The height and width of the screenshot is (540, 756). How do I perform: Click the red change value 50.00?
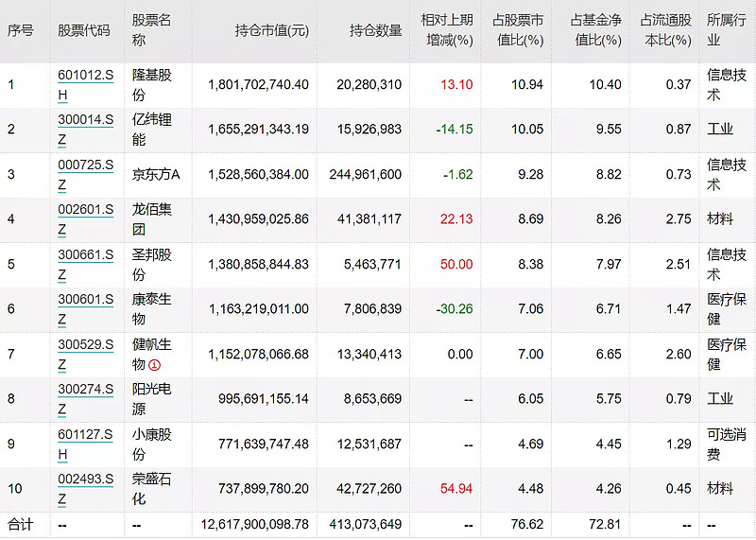tap(456, 265)
